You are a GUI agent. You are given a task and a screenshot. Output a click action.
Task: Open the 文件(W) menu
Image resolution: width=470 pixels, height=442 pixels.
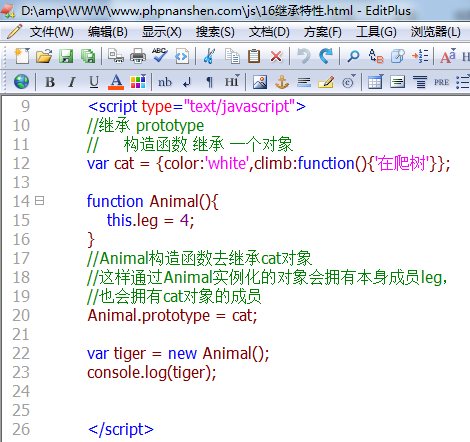[x=52, y=32]
